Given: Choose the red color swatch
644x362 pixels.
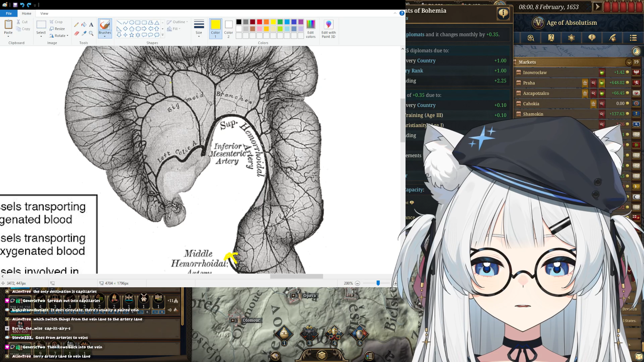Looking at the screenshot, I should 259,22.
